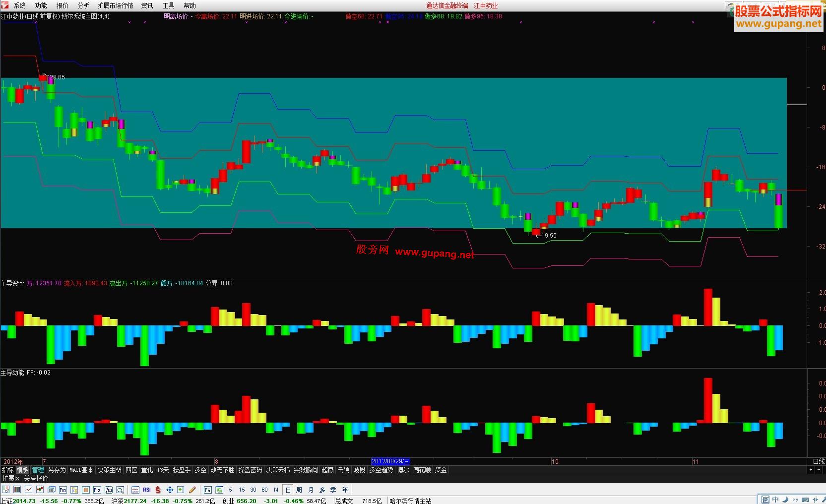Select the pencil drawing tool
The height and width of the screenshot is (504, 826).
coord(192,490)
